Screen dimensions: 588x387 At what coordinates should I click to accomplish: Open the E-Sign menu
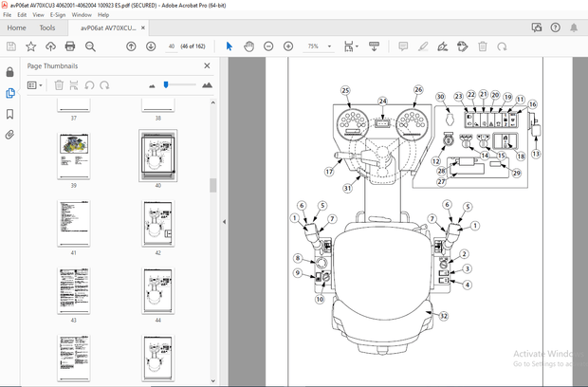58,15
